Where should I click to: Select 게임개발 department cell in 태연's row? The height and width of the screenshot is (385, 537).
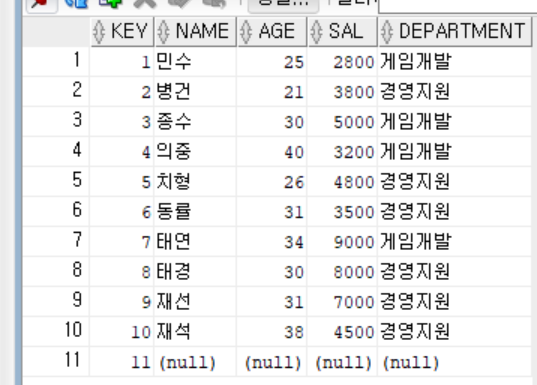tap(454, 242)
